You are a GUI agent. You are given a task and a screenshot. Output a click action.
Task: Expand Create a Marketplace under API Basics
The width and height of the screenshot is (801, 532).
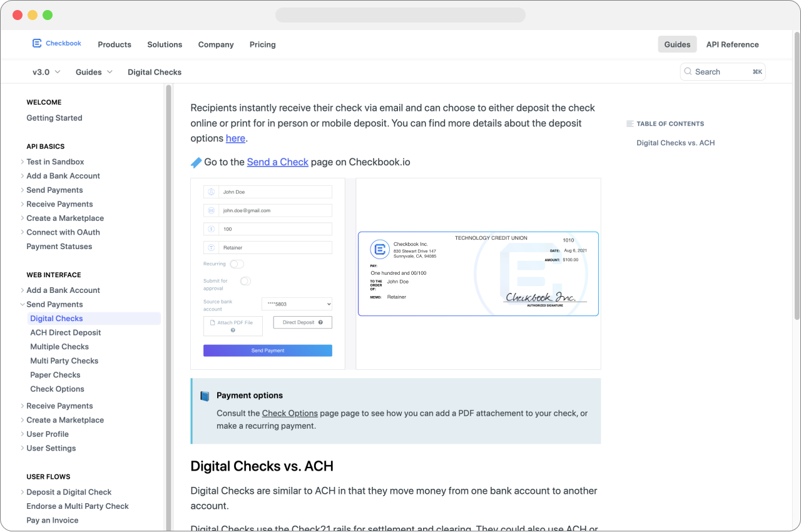[23, 218]
